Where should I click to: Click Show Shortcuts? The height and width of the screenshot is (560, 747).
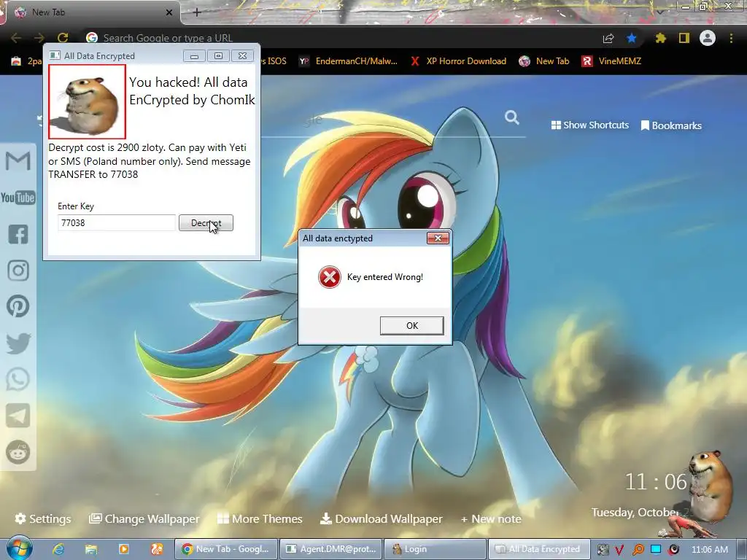tap(589, 125)
